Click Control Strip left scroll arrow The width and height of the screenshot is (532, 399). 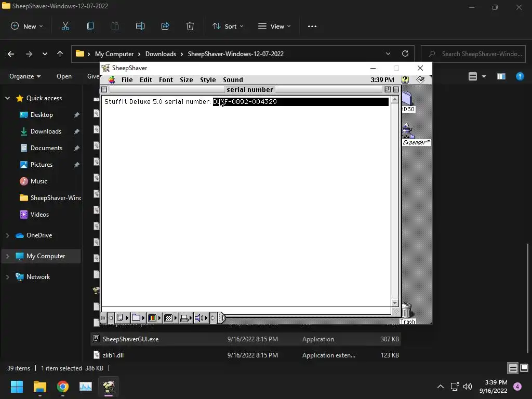coord(111,318)
